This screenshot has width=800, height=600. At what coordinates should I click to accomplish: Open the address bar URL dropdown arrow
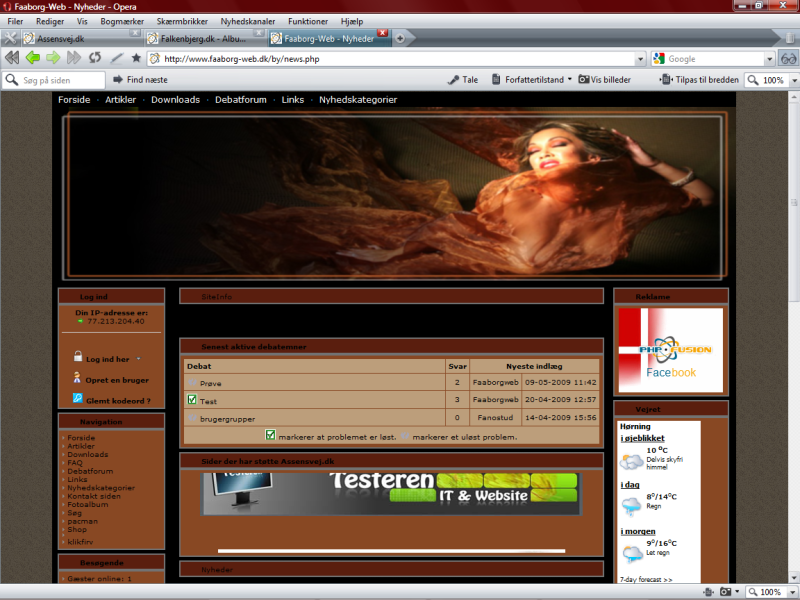[640, 59]
